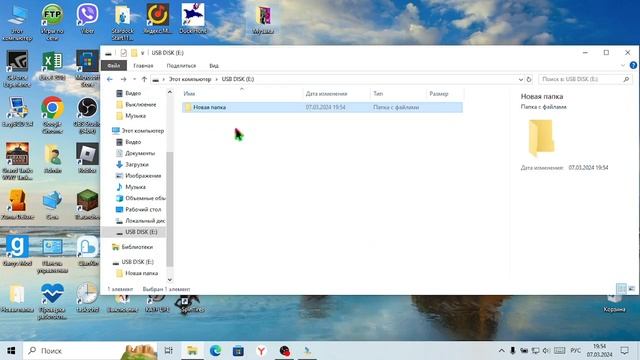640x360 pixels.
Task: Select Библиотеки in navigation pane
Action: [137, 247]
